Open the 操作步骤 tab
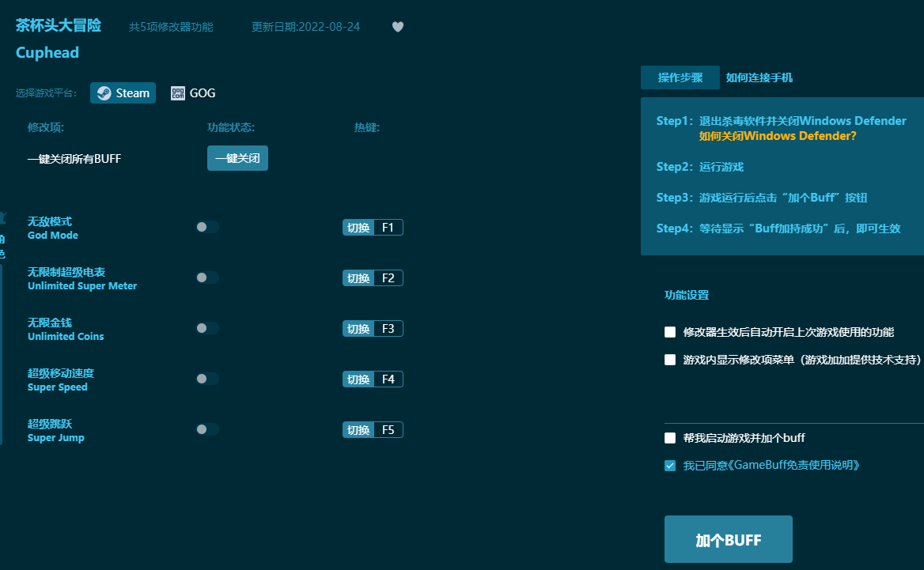The height and width of the screenshot is (570, 924). pos(680,77)
